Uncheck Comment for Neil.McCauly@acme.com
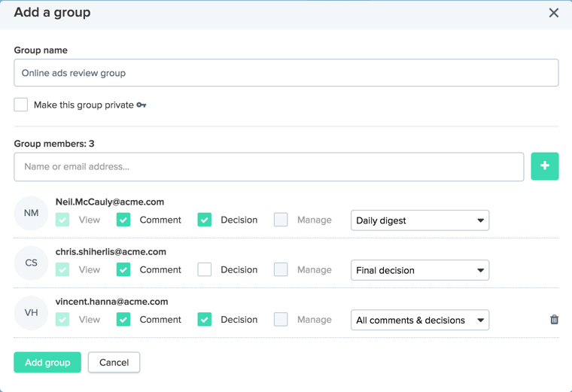Image resolution: width=572 pixels, height=392 pixels. [x=123, y=220]
